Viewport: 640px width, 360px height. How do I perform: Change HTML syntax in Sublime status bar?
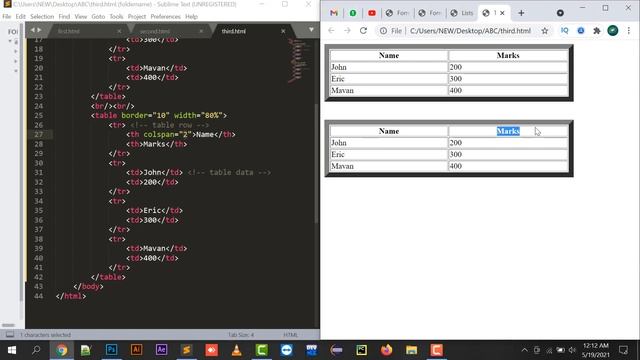(290, 335)
